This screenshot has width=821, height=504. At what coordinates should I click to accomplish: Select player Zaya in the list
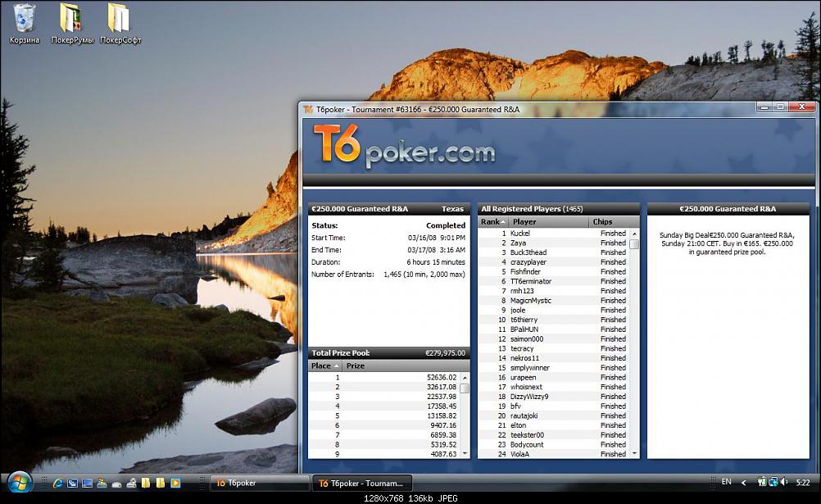tap(554, 243)
